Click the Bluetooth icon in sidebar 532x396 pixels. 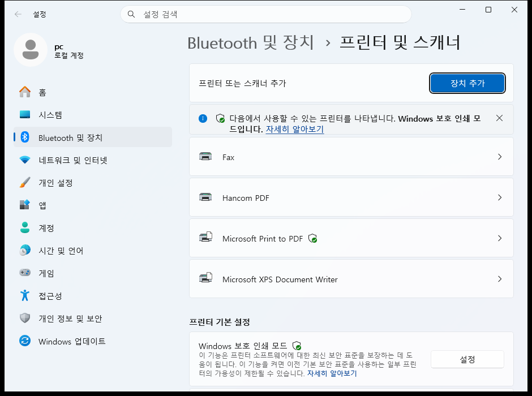[25, 137]
